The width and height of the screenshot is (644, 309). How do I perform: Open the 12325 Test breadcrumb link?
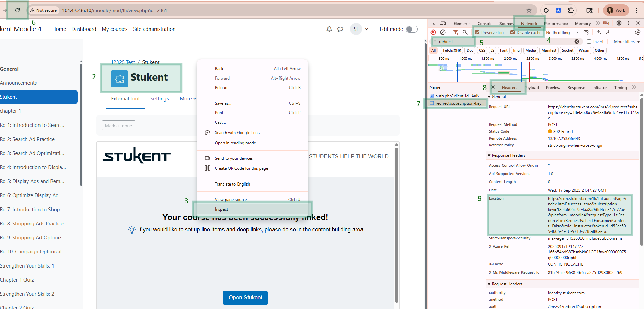click(x=123, y=62)
